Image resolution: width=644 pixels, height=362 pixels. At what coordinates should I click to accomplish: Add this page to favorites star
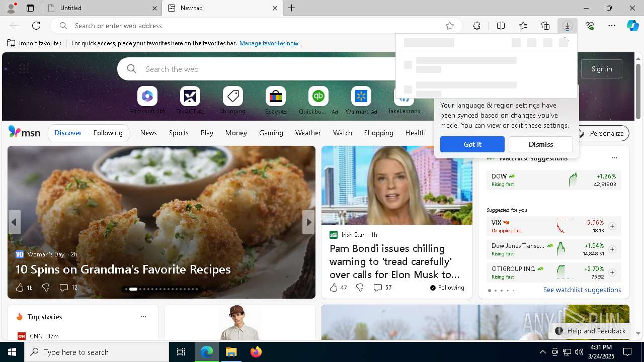point(450,26)
